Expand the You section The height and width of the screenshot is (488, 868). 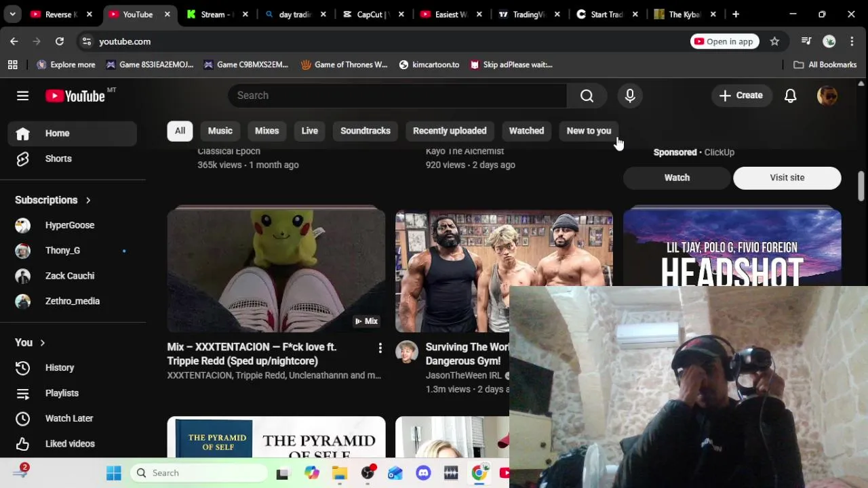[30, 343]
